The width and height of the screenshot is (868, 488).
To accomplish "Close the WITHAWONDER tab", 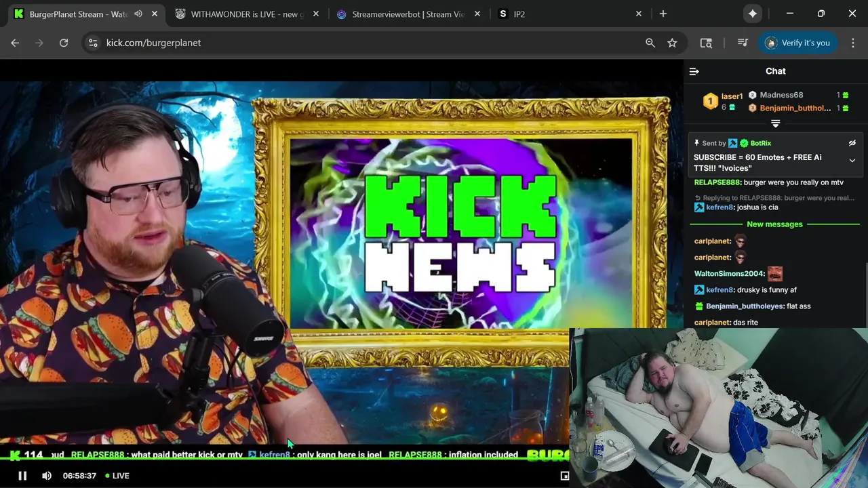I will [x=315, y=14].
